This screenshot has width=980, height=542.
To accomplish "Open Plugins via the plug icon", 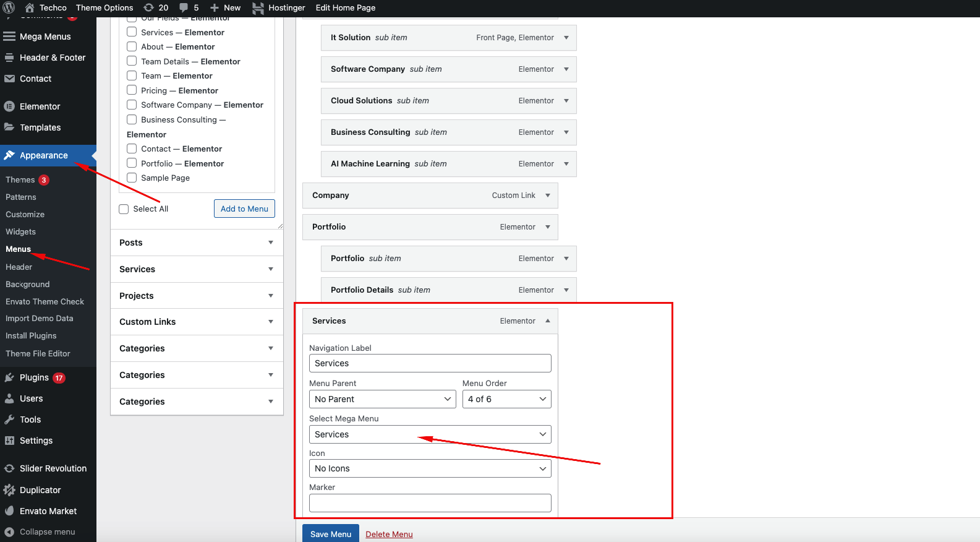I will tap(9, 377).
